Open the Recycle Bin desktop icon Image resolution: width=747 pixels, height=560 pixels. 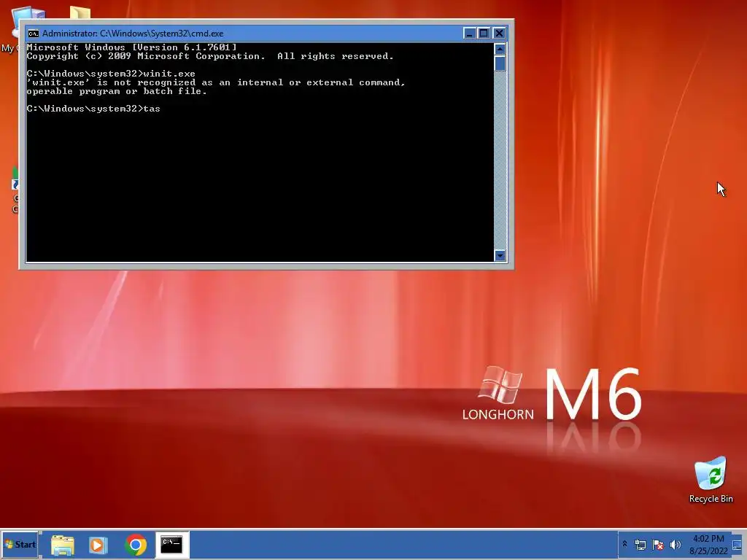[x=711, y=480]
